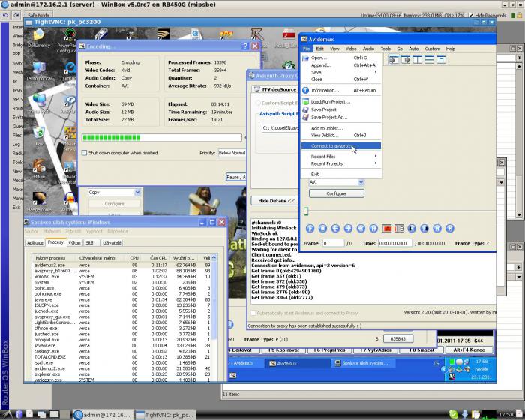Viewport: 525px width, 420px height.
Task: Click the Play button in Avidemux
Action: [x=310, y=229]
